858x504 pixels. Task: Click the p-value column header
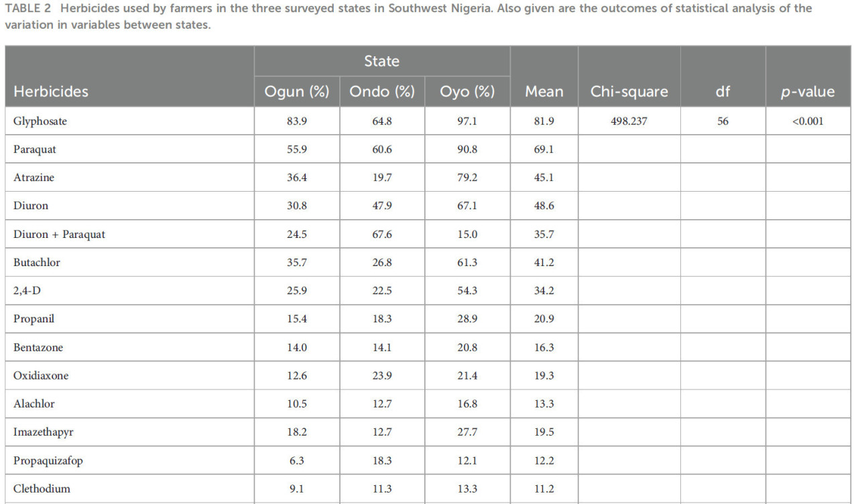808,92
